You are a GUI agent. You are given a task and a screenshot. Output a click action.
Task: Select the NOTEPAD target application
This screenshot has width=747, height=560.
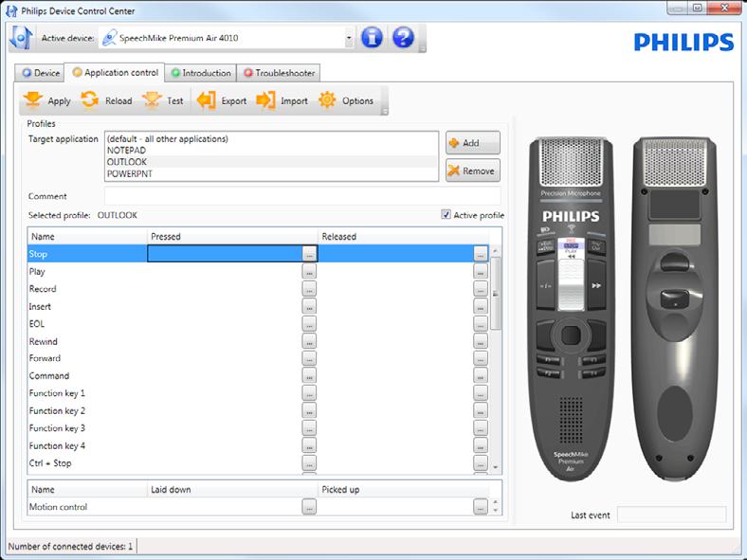(x=271, y=150)
